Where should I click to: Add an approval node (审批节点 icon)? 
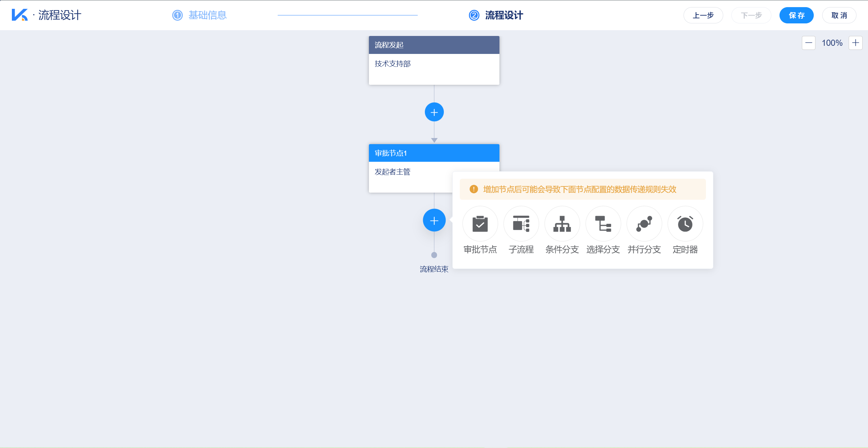480,224
